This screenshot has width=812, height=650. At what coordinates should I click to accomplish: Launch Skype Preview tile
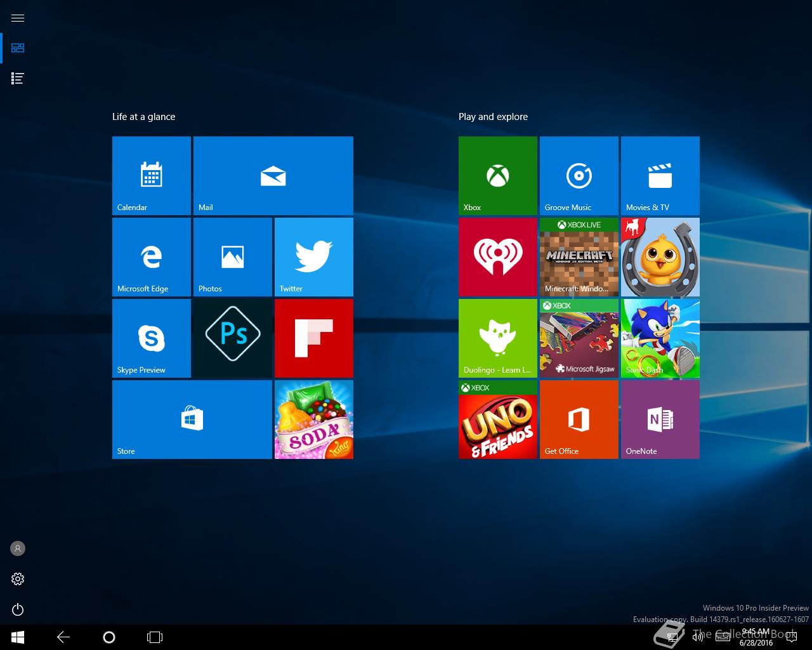(152, 338)
